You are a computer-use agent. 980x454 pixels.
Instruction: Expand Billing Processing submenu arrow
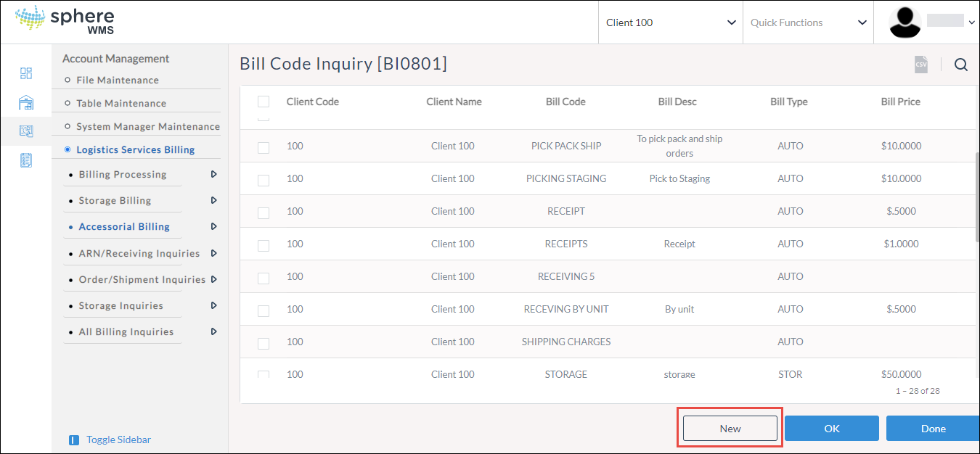pyautogui.click(x=213, y=174)
